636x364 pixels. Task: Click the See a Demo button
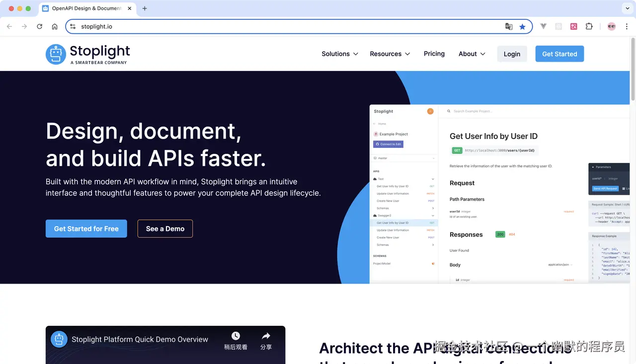pos(165,228)
